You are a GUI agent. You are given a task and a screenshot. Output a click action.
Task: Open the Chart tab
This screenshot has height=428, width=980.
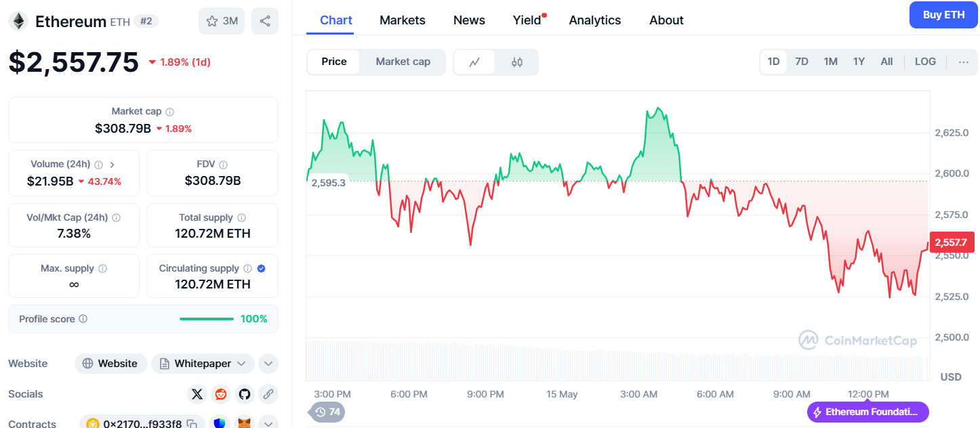[x=336, y=20]
